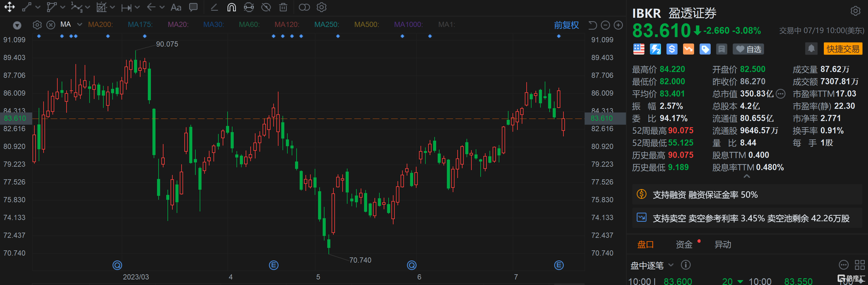Click the blue dollar sign margin icon
The width and height of the screenshot is (868, 285).
pyautogui.click(x=672, y=49)
